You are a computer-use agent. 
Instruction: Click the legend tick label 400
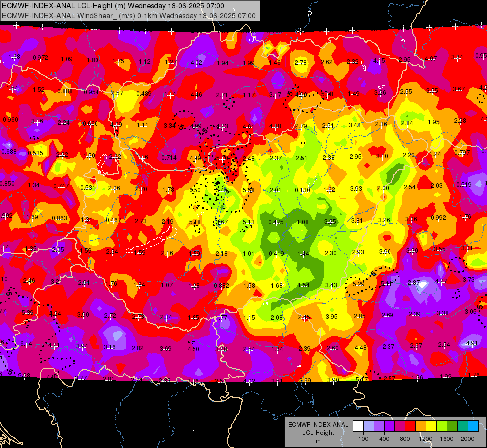384,439
